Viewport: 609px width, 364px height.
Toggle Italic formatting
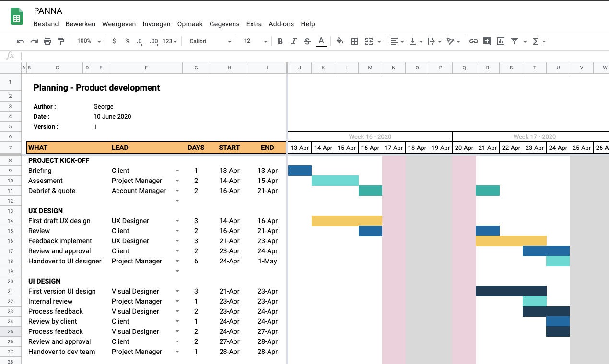(294, 41)
